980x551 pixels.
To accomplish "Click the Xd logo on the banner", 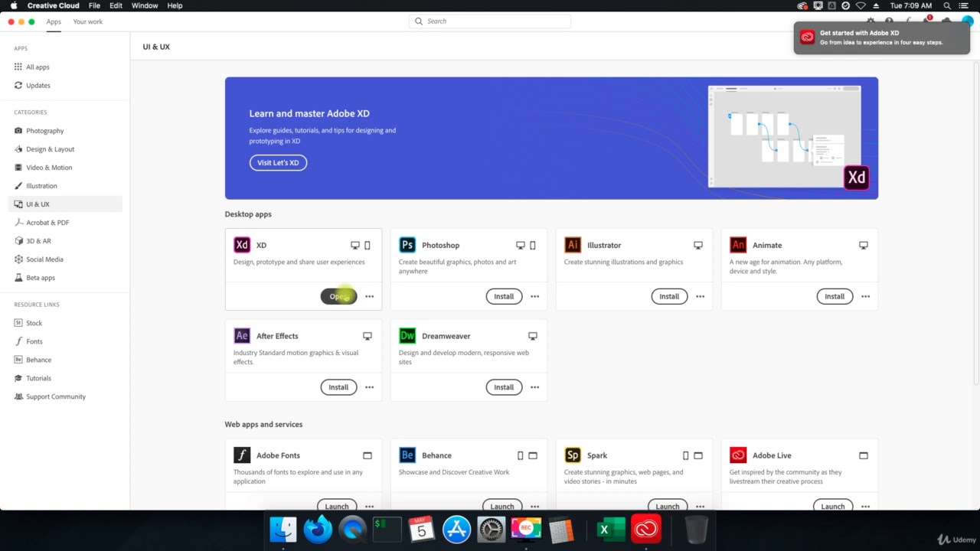I will (x=857, y=178).
